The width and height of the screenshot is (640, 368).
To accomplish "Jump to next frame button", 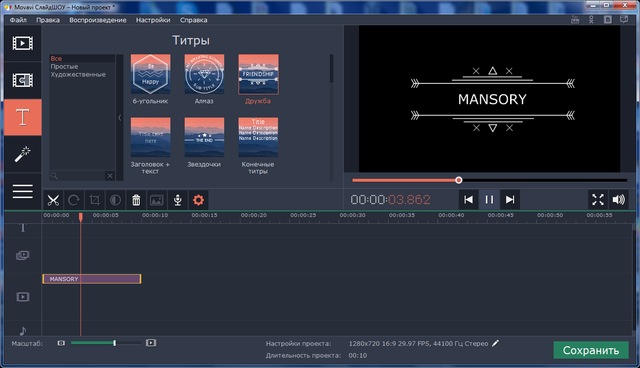I will (510, 200).
